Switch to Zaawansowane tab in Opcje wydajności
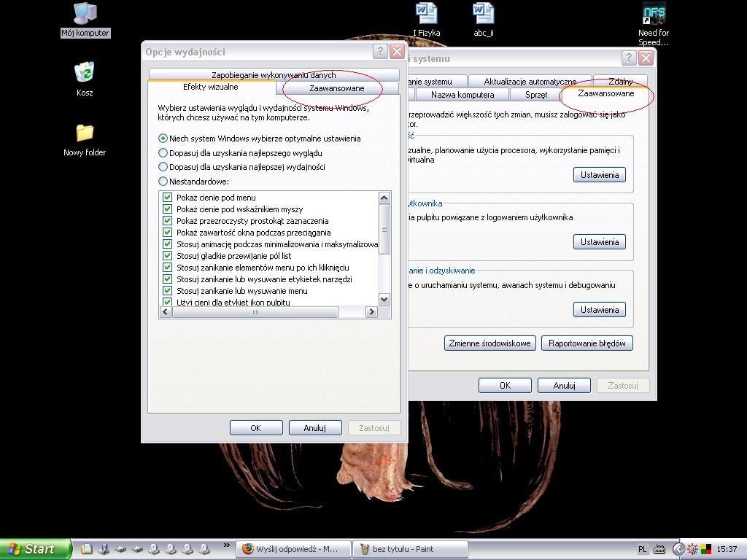This screenshot has width=747, height=560. [336, 88]
